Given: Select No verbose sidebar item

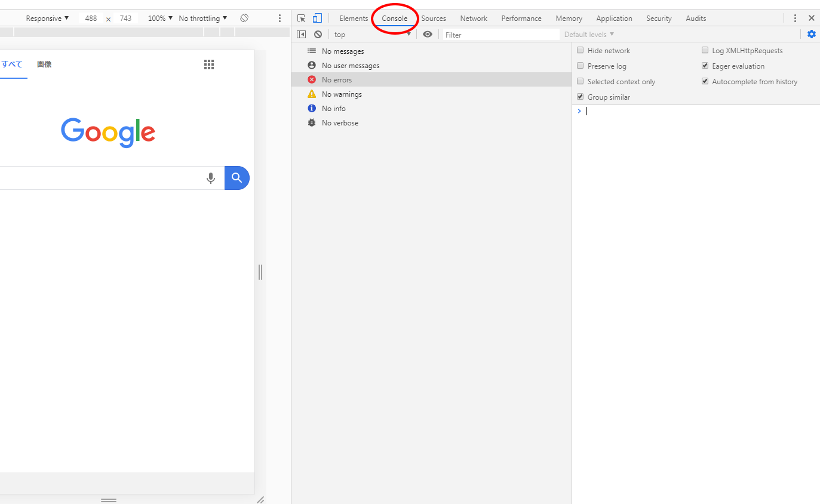Looking at the screenshot, I should point(431,123).
